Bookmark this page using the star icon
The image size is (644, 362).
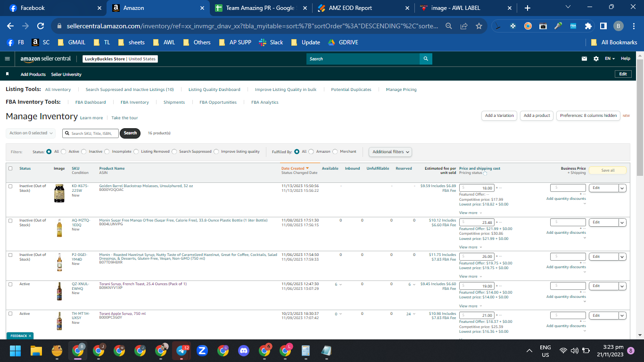tap(479, 26)
